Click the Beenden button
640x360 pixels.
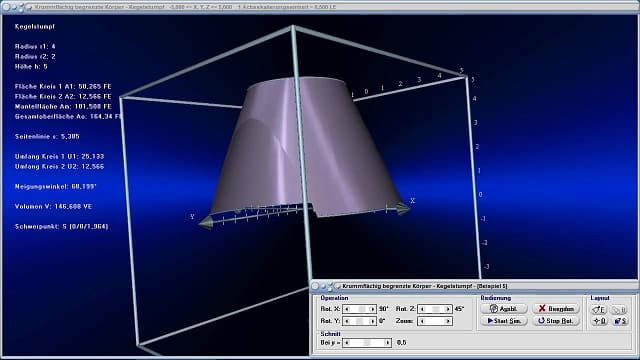tap(556, 309)
